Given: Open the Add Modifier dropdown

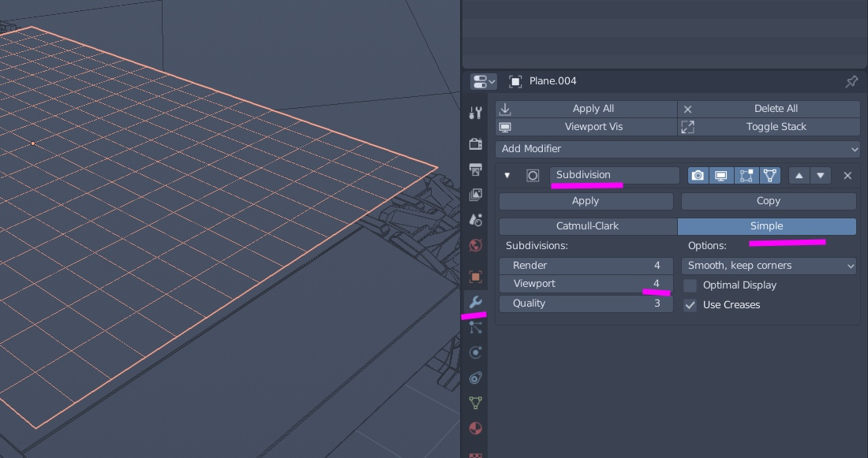Looking at the screenshot, I should [678, 149].
